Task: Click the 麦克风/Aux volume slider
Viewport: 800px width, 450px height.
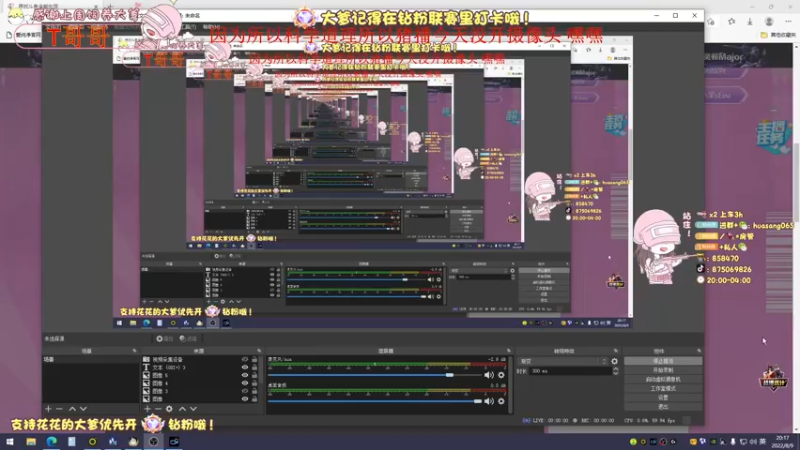Action: pos(375,375)
